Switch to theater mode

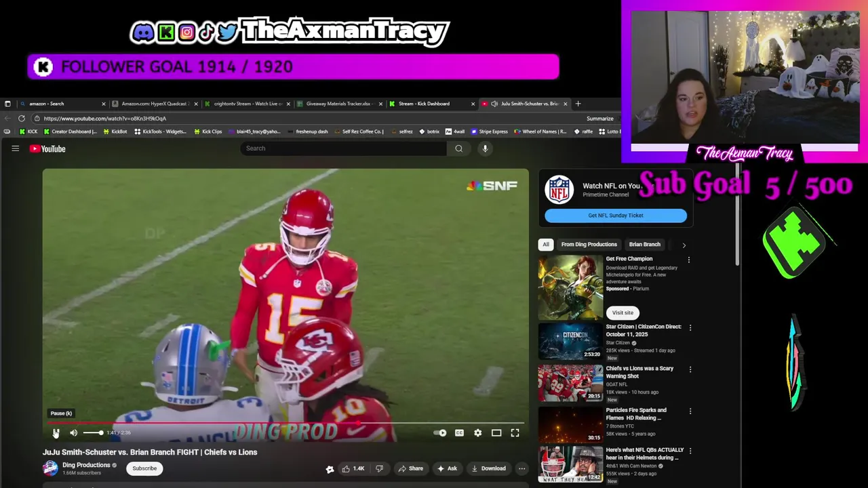click(496, 432)
